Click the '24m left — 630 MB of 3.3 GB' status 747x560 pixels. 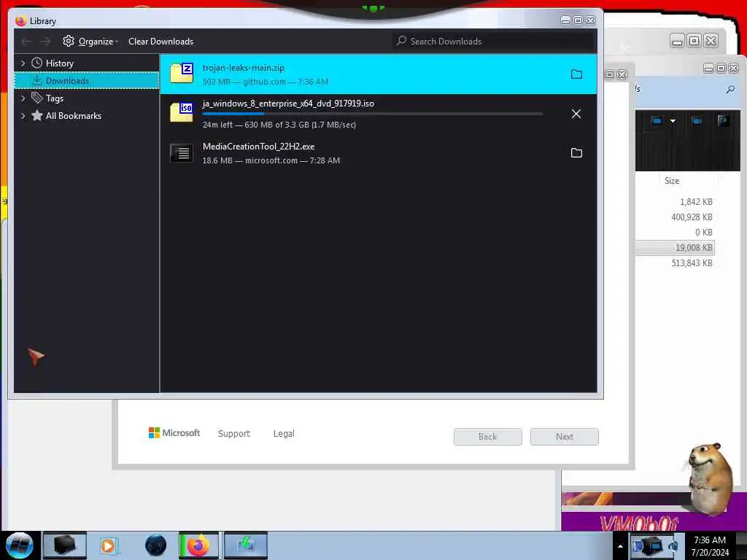pyautogui.click(x=279, y=125)
